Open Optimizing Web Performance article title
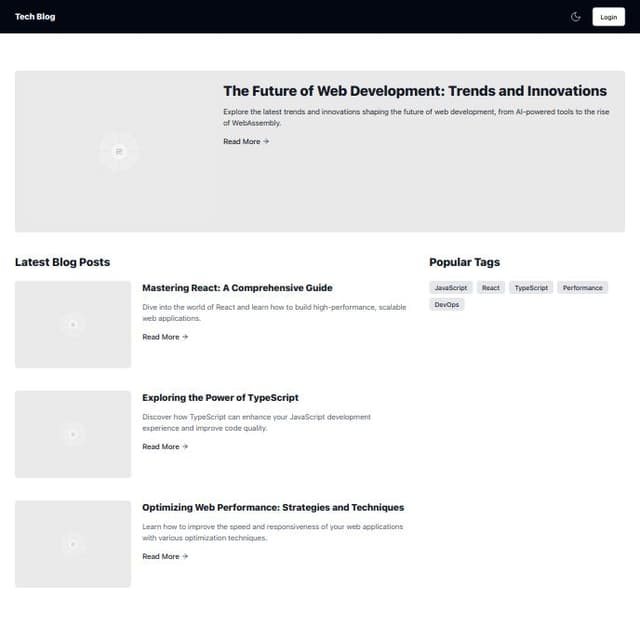This screenshot has height=625, width=640. click(273, 508)
